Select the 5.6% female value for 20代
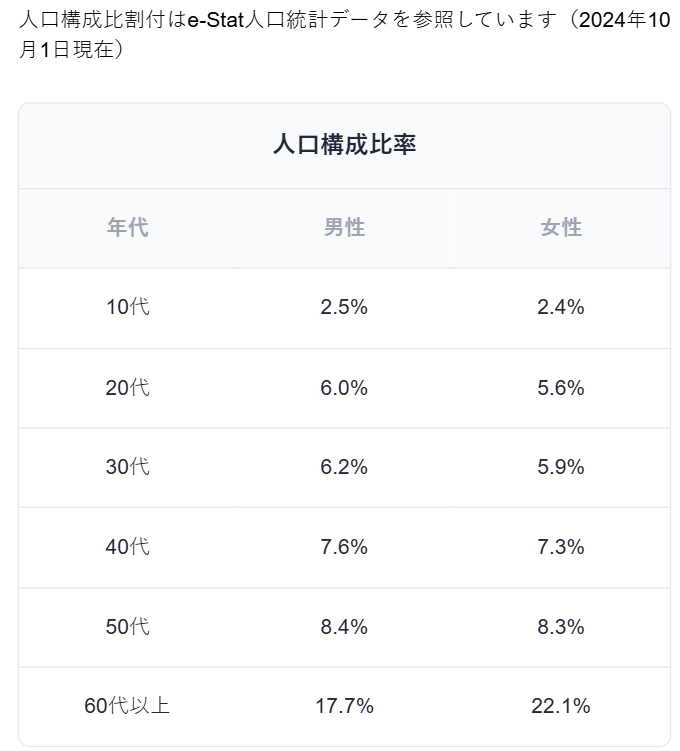The height and width of the screenshot is (751, 680). coord(561,387)
